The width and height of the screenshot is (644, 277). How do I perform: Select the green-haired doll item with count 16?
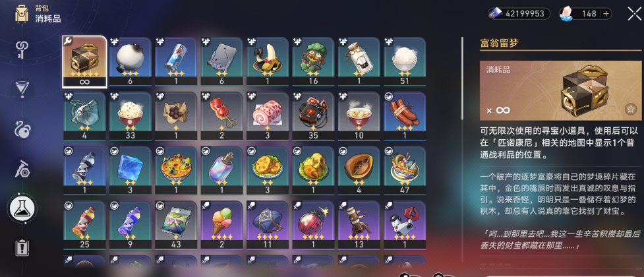(313, 61)
